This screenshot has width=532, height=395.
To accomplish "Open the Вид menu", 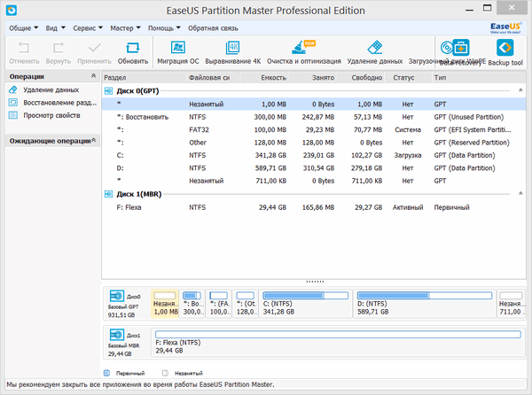I will coord(56,28).
